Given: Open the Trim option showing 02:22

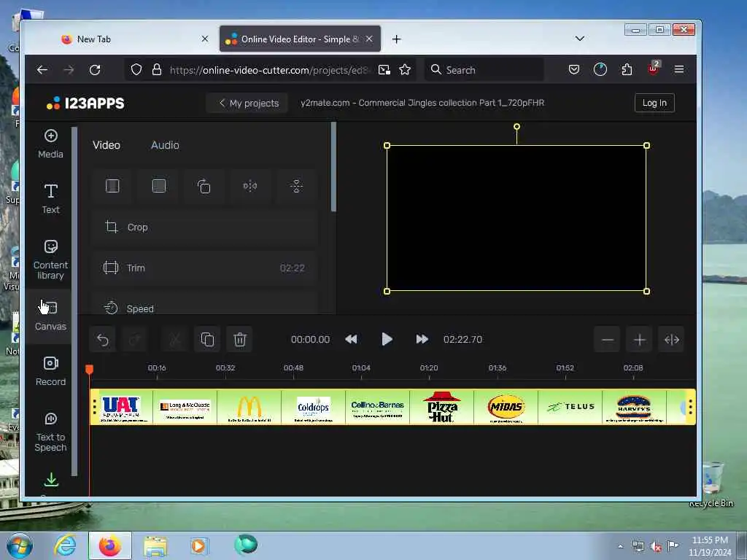Looking at the screenshot, I should pos(204,268).
